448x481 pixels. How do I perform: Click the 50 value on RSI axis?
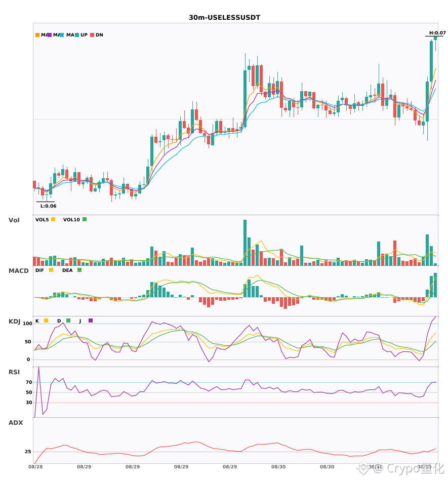pos(29,392)
